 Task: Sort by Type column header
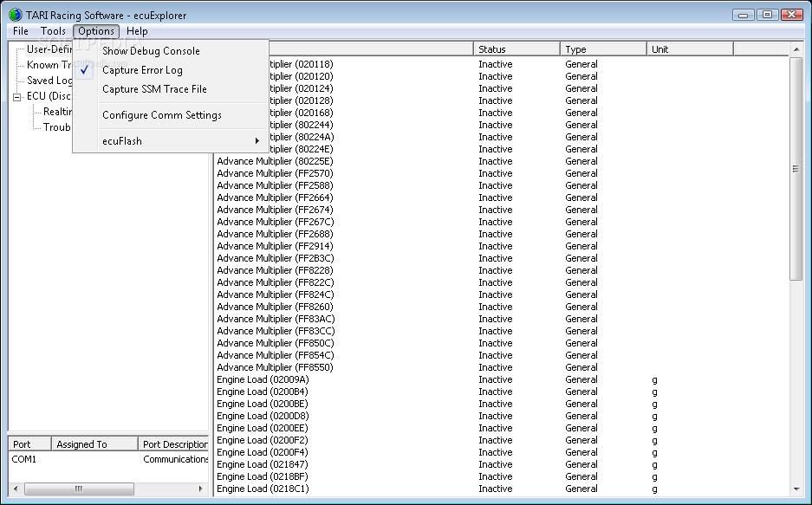point(603,49)
